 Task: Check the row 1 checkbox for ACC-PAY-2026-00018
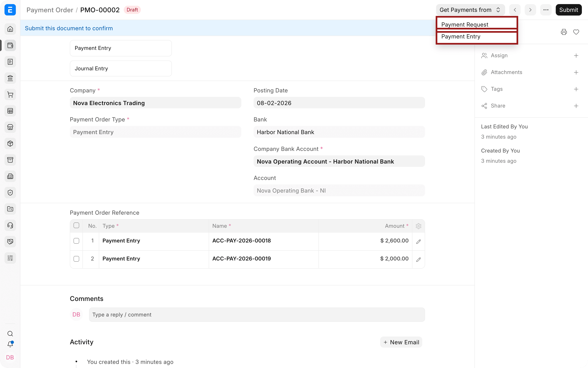[x=76, y=241]
